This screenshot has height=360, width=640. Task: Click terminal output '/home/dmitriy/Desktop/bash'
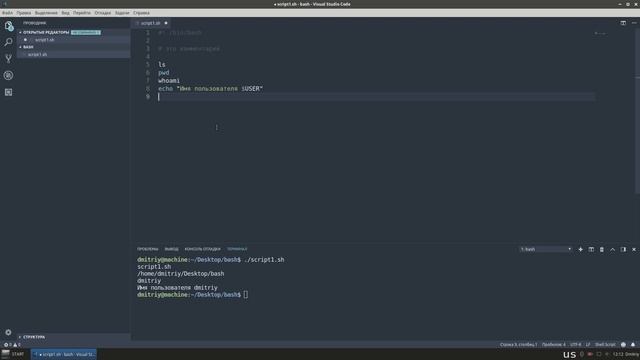180,274
